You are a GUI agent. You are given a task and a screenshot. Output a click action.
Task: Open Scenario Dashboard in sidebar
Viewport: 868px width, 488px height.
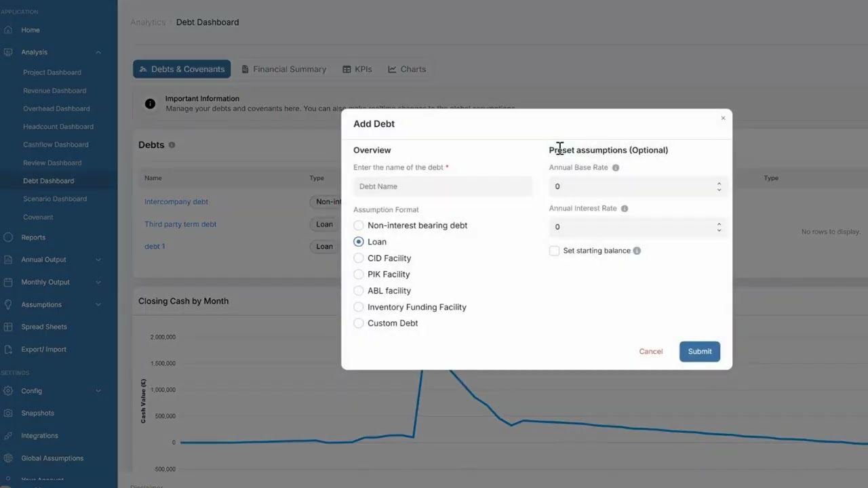pyautogui.click(x=55, y=199)
